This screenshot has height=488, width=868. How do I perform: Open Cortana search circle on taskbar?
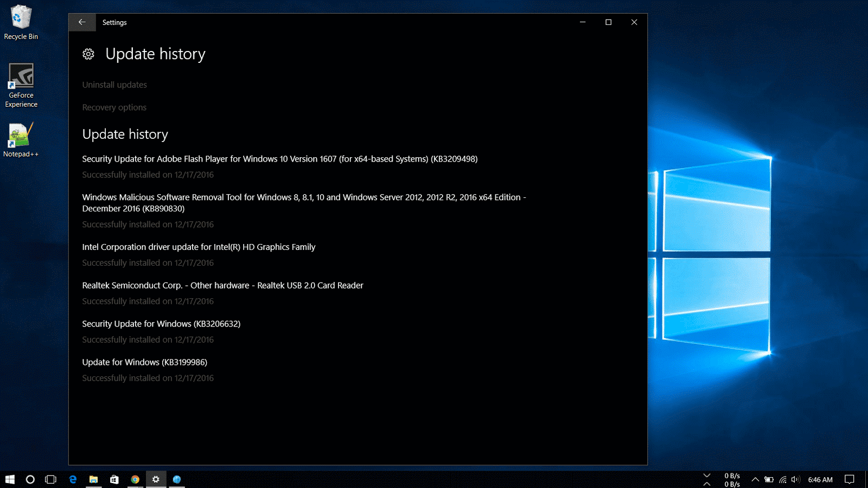(30, 479)
